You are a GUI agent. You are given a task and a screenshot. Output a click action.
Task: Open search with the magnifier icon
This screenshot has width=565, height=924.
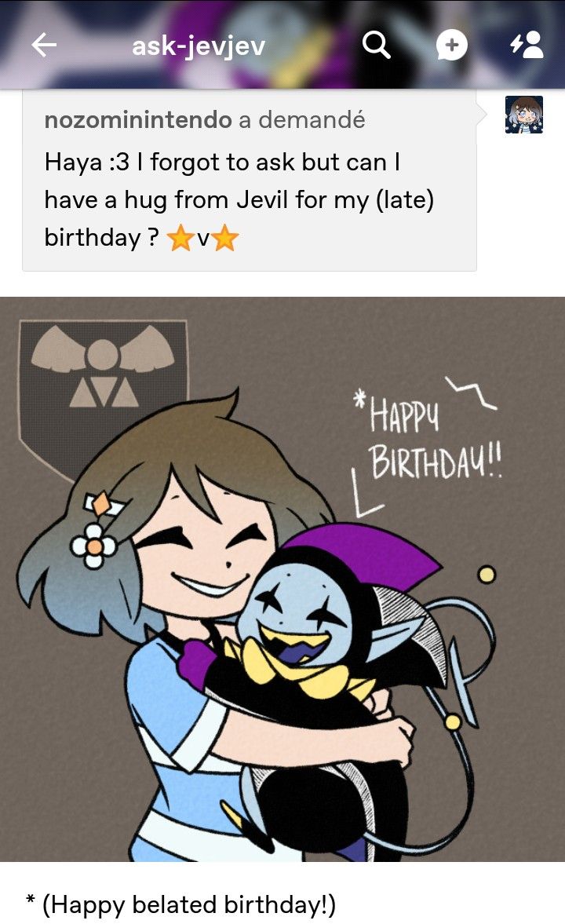[376, 45]
